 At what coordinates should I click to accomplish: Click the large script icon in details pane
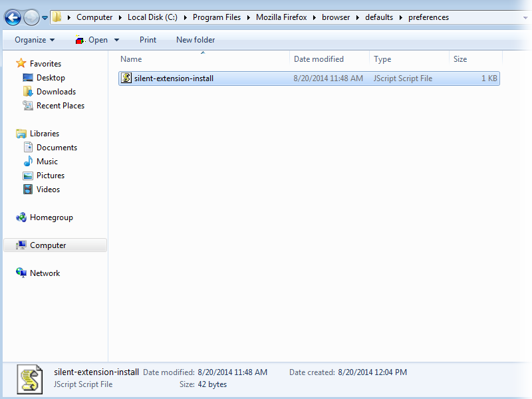(30, 379)
